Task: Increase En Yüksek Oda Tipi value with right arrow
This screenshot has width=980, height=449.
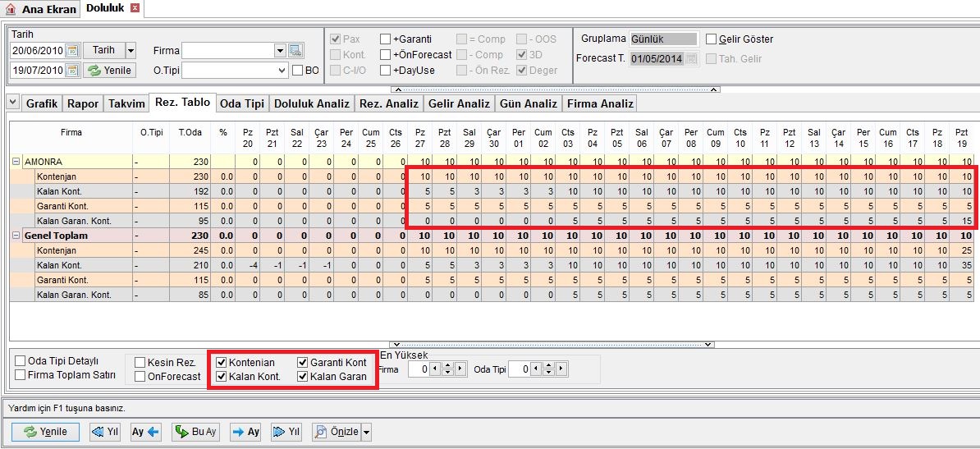Action: click(x=561, y=369)
